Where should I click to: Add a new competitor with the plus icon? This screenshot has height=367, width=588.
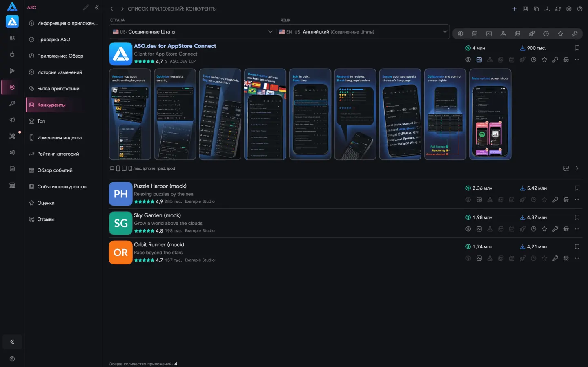[514, 9]
